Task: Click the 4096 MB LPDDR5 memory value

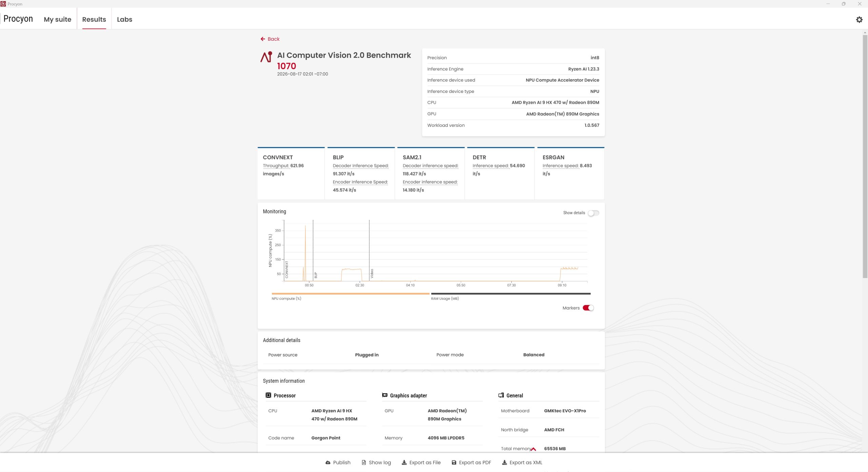Action: [x=446, y=438]
